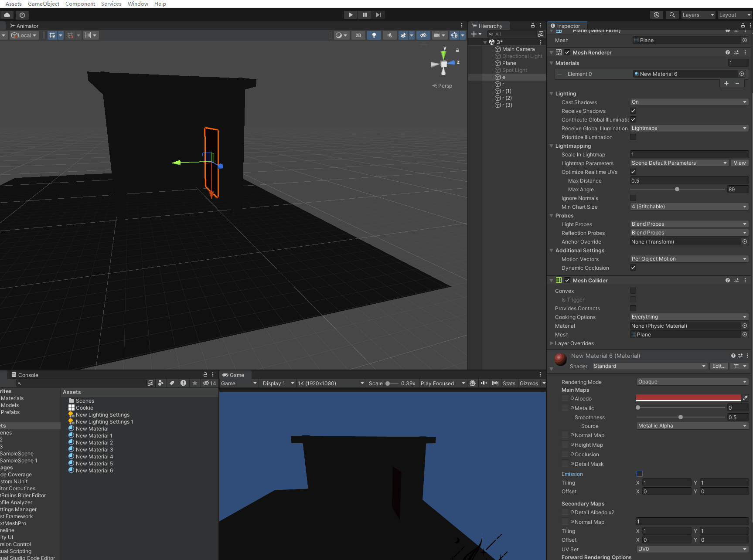This screenshot has width=753, height=560.
Task: Open Rendering Mode dropdown
Action: [692, 382]
